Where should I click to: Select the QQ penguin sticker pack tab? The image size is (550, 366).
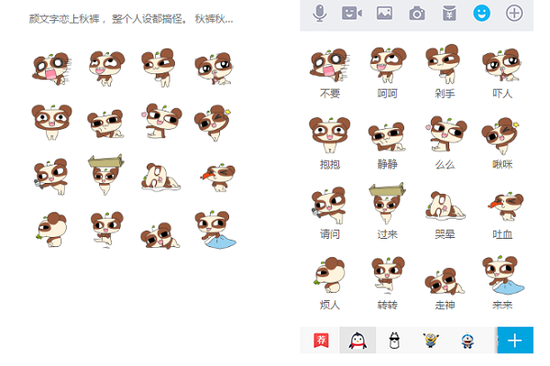tap(358, 340)
